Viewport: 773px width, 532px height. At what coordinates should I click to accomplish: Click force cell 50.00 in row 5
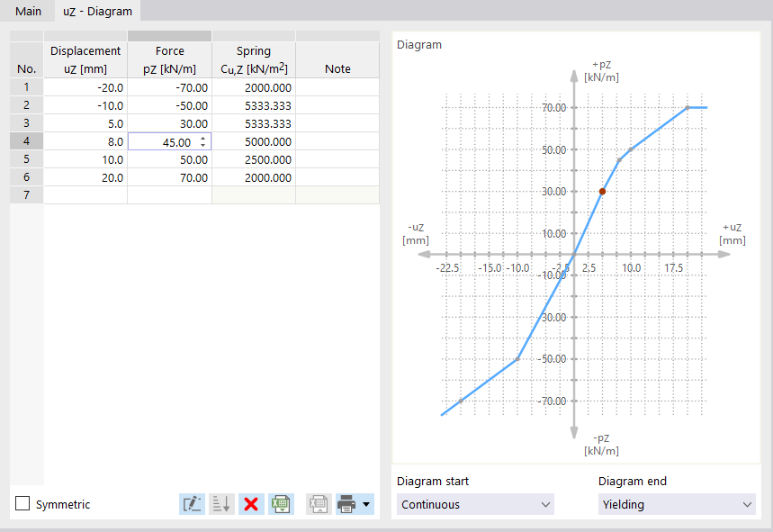169,159
